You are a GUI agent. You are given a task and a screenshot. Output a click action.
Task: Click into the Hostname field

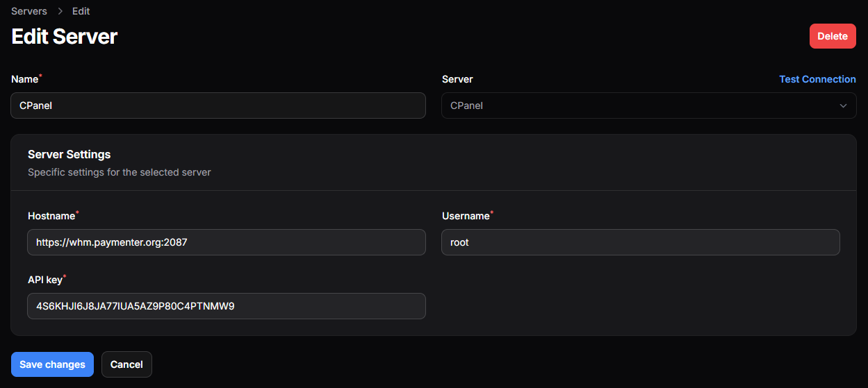(x=227, y=242)
